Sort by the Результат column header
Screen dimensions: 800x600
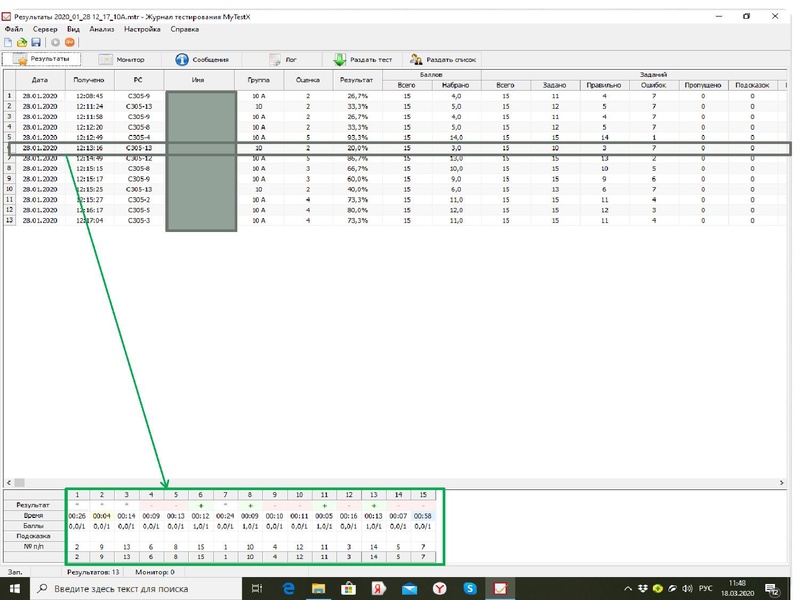pos(357,80)
